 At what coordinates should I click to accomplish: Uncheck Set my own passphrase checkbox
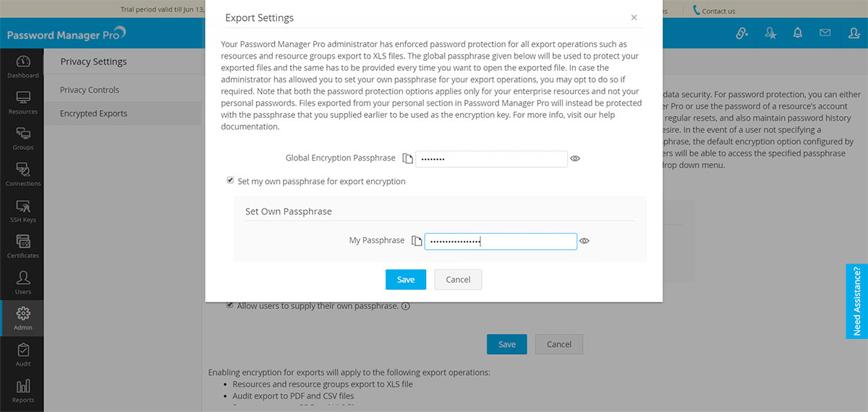click(230, 180)
